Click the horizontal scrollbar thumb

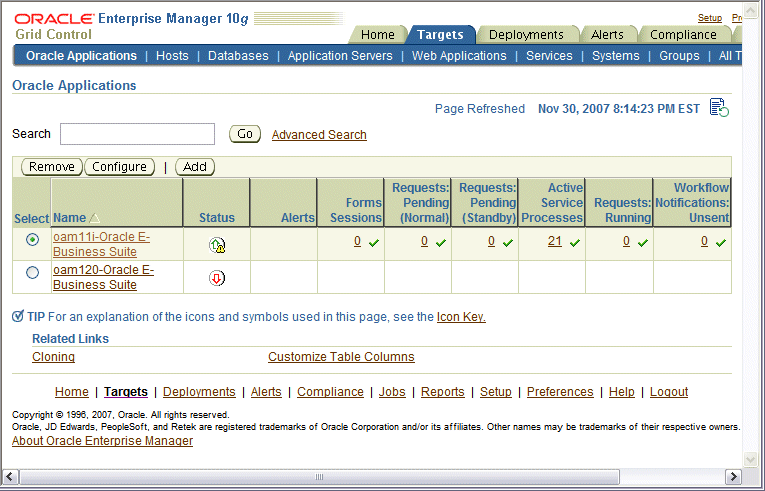pyautogui.click(x=320, y=476)
